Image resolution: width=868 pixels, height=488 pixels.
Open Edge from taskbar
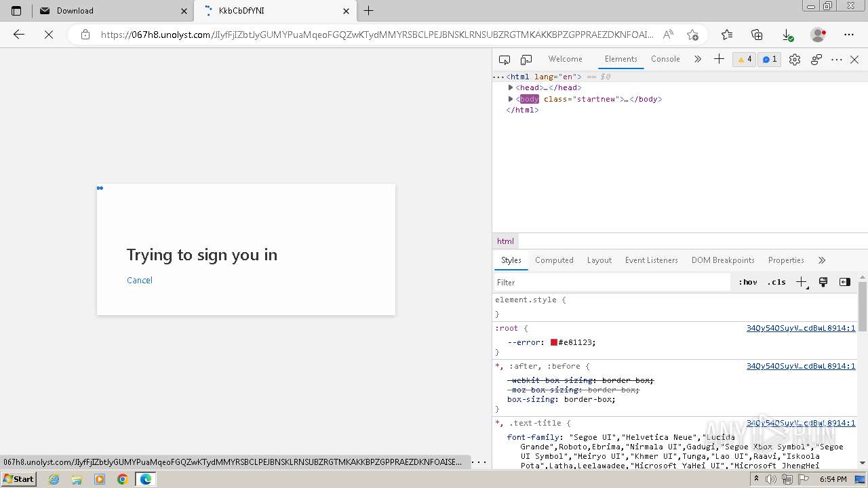[x=146, y=479]
